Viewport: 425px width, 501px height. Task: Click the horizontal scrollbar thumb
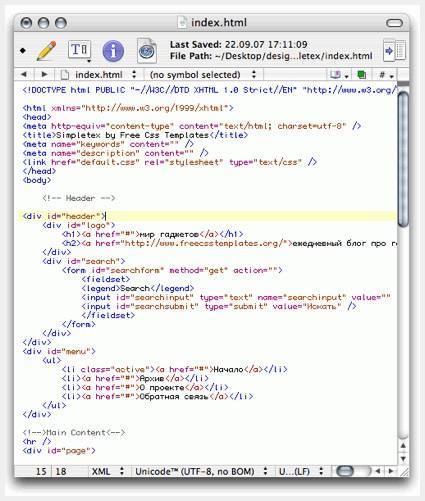pos(345,471)
